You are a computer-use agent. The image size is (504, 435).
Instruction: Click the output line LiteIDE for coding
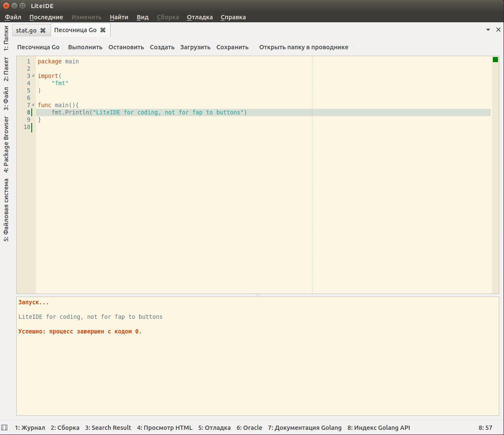coord(90,317)
